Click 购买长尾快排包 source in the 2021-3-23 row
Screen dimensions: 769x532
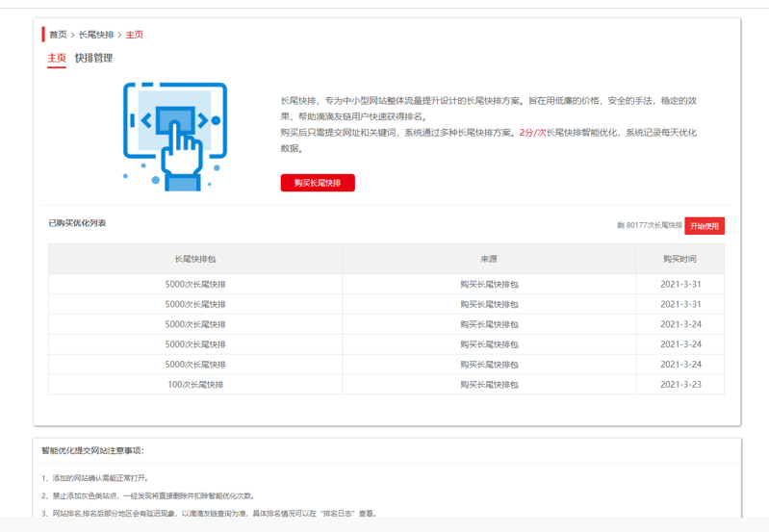click(489, 385)
